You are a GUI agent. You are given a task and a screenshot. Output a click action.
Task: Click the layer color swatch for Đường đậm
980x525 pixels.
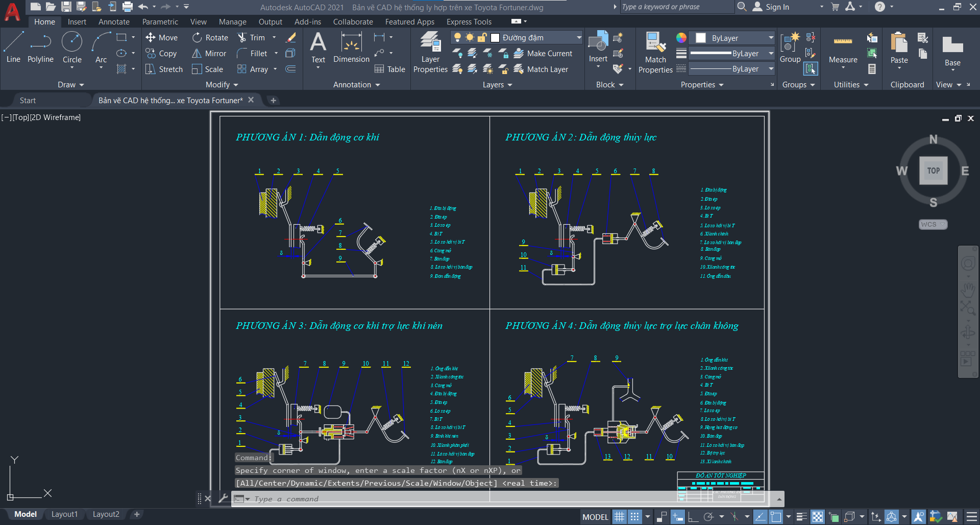(x=495, y=37)
